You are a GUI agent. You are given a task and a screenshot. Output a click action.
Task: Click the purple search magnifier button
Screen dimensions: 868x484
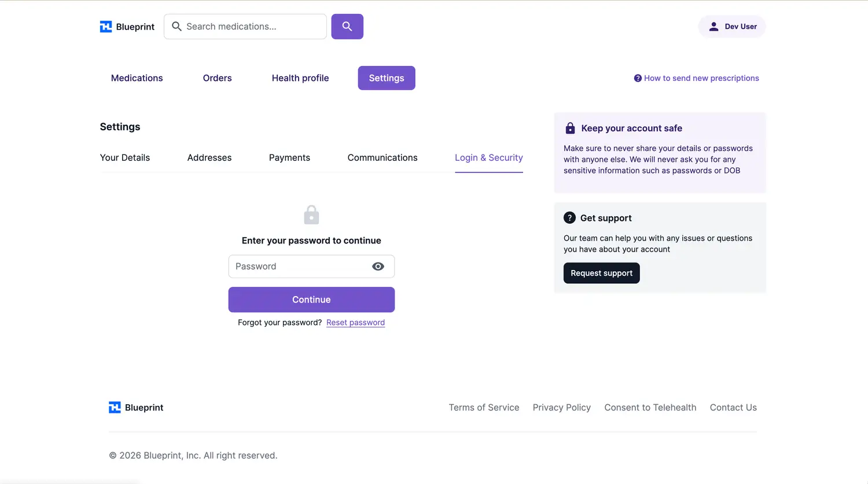[347, 27]
